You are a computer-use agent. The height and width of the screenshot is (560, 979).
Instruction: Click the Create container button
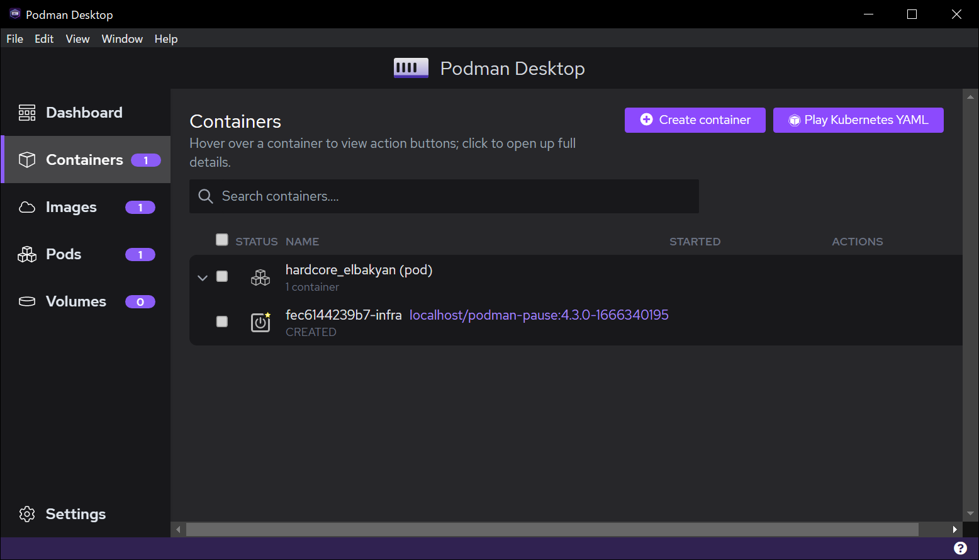pos(695,120)
